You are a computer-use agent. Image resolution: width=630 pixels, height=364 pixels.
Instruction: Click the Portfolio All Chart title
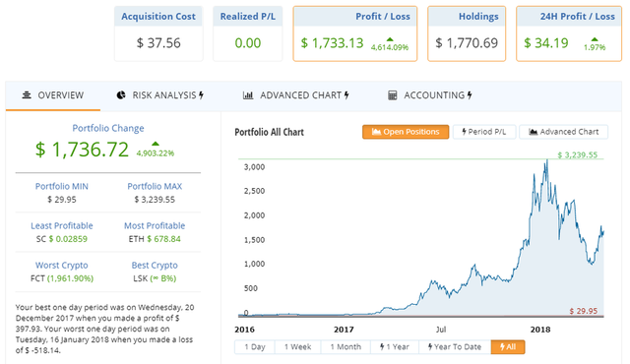pos(269,132)
